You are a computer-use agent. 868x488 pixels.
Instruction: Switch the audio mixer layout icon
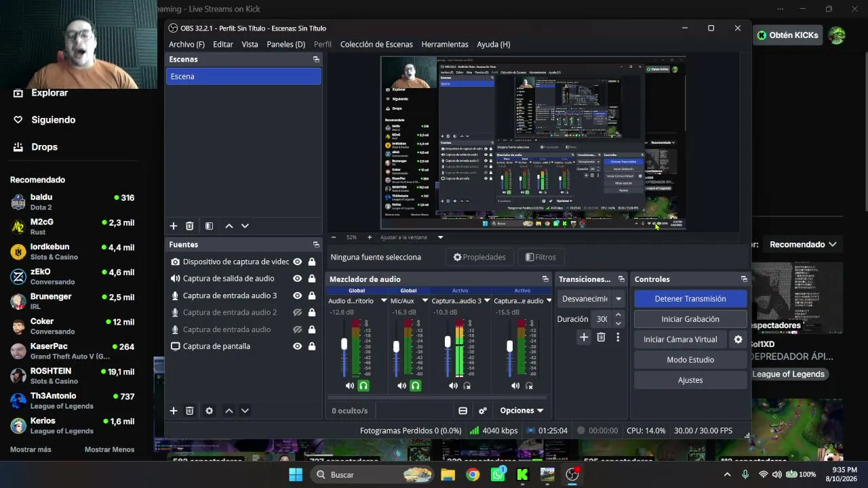click(462, 411)
